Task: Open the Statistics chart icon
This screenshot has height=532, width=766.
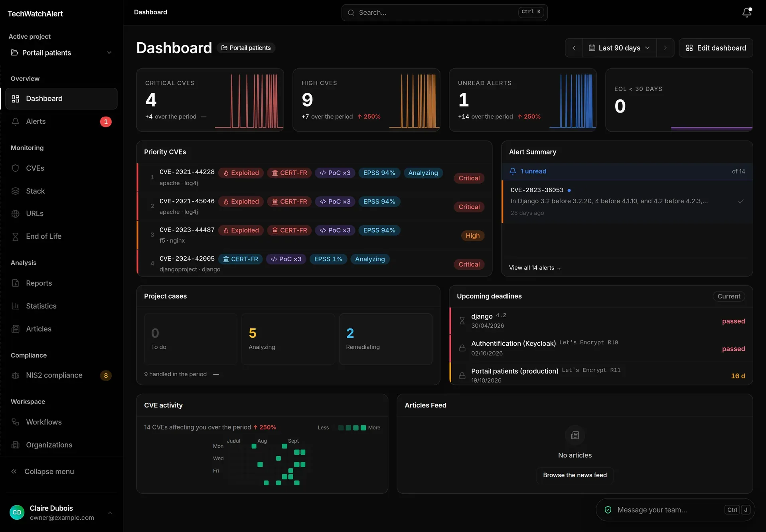Action: (x=16, y=306)
